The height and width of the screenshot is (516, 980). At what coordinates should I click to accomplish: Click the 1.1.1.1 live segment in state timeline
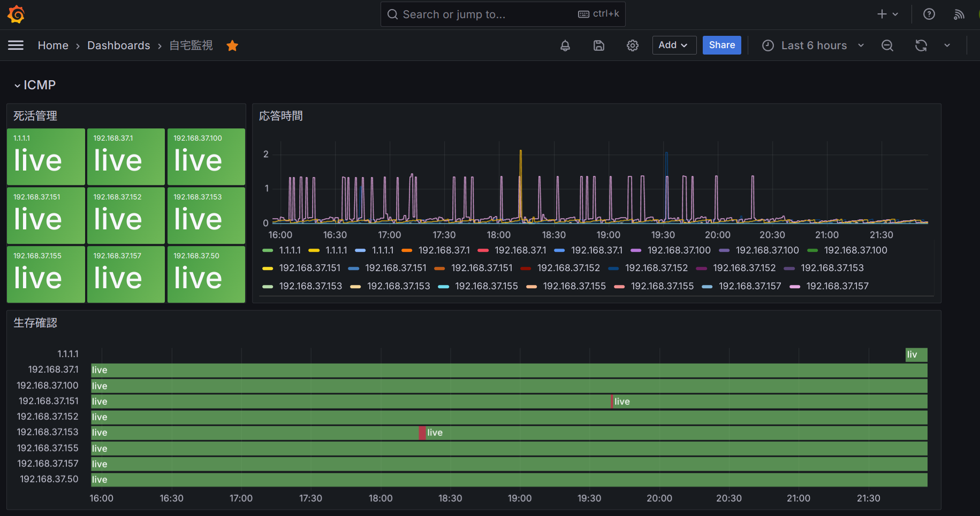pos(916,355)
